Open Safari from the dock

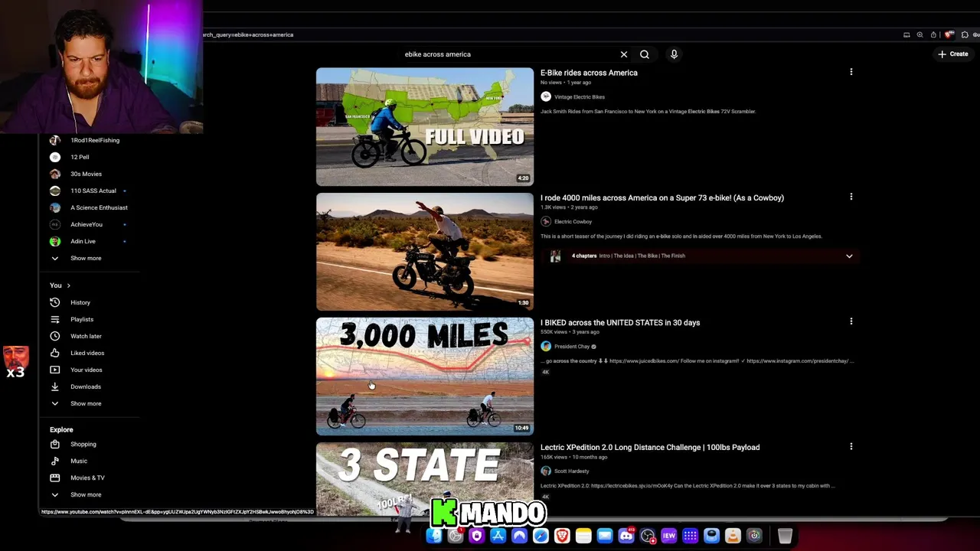[x=541, y=536]
